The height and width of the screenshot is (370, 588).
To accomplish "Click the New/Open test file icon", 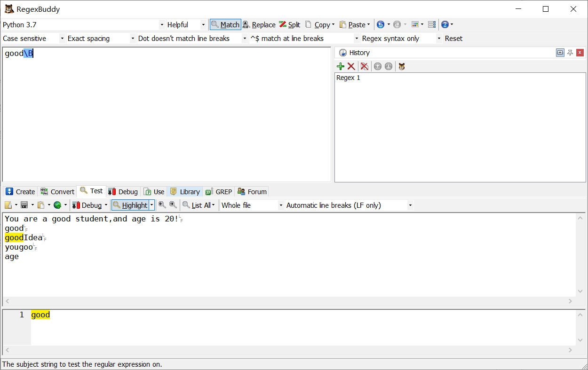I will (8, 205).
